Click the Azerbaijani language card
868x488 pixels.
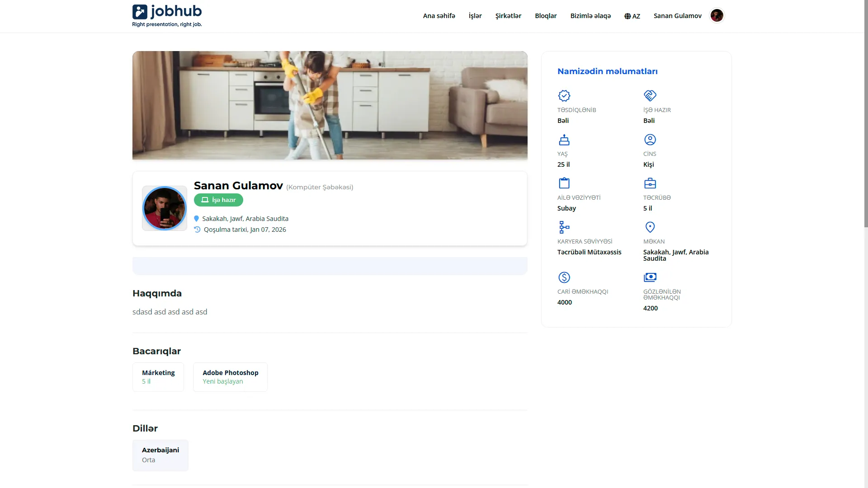pyautogui.click(x=160, y=455)
